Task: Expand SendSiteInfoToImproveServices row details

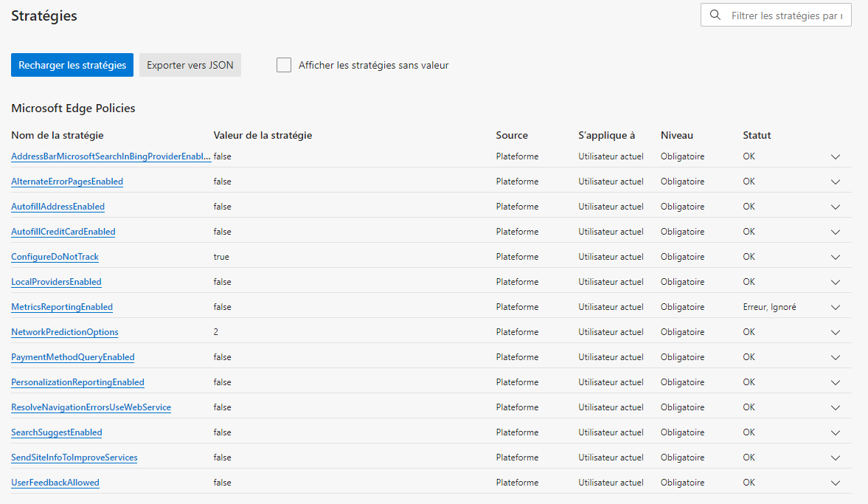Action: click(x=836, y=458)
